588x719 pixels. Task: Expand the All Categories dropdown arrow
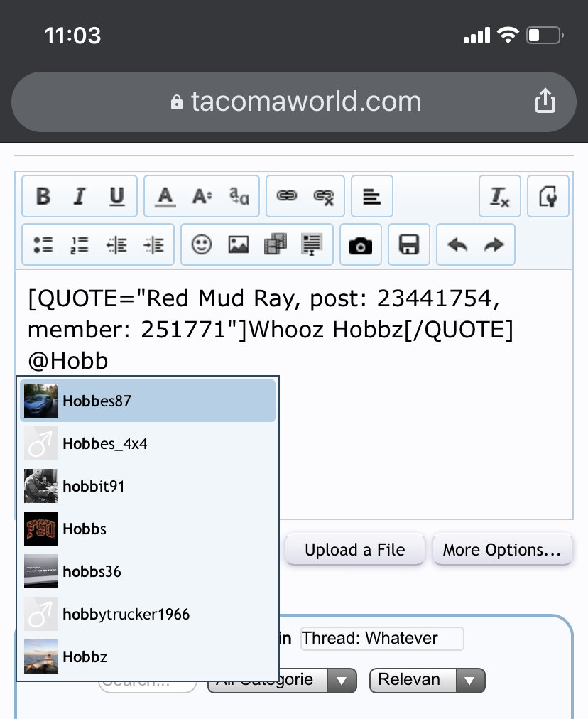[x=342, y=681]
